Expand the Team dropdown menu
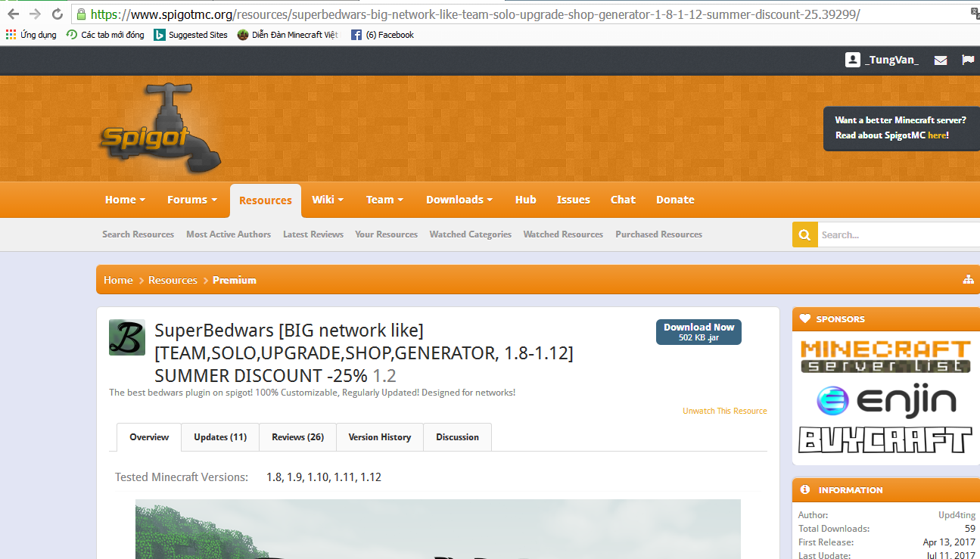Viewport: 980px width, 559px height. click(384, 200)
